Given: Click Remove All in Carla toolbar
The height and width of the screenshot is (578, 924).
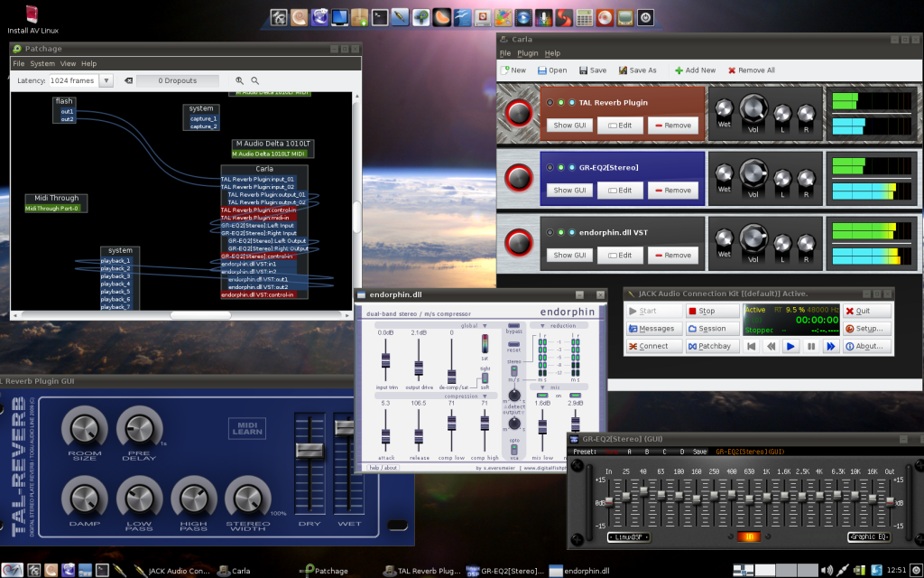Looking at the screenshot, I should 750,70.
